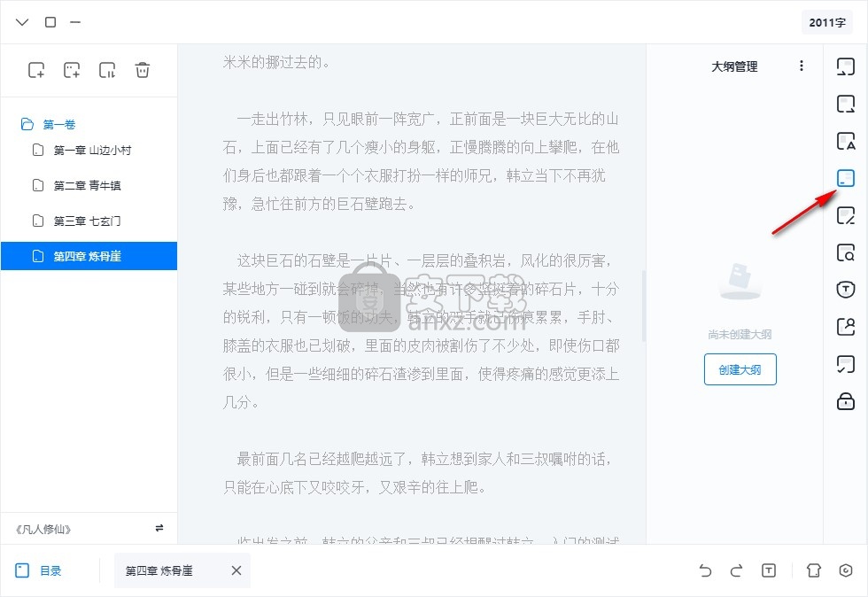The height and width of the screenshot is (597, 868).
Task: Place cursor in paragraph starting 一走出竹林
Action: coord(421,161)
